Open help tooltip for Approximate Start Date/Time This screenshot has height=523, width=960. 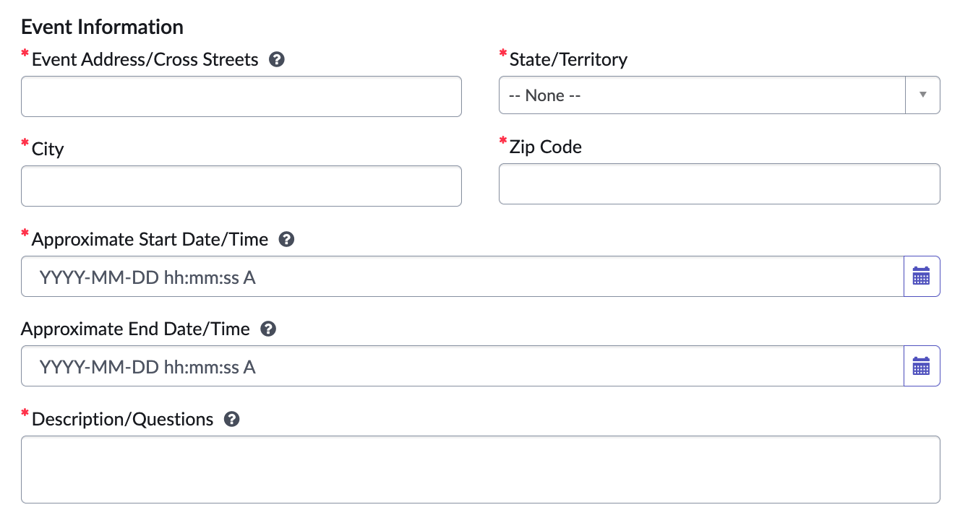tap(287, 240)
